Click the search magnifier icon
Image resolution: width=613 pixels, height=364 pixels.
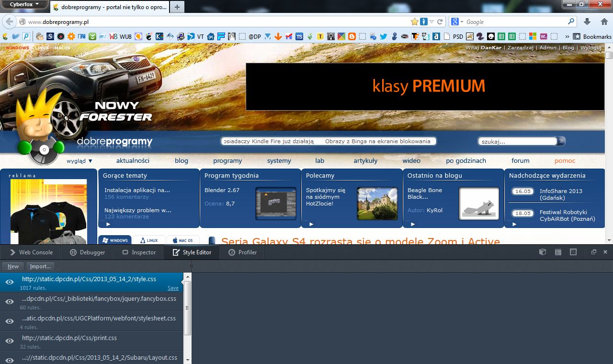[571, 22]
